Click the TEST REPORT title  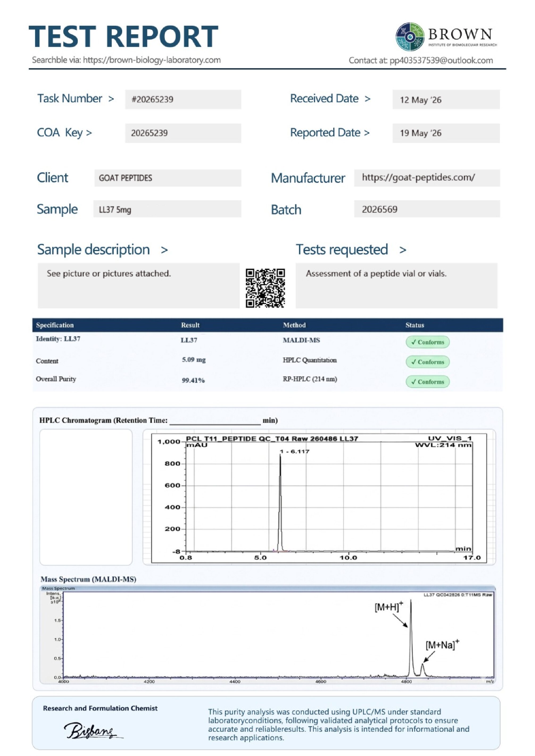coord(123,36)
